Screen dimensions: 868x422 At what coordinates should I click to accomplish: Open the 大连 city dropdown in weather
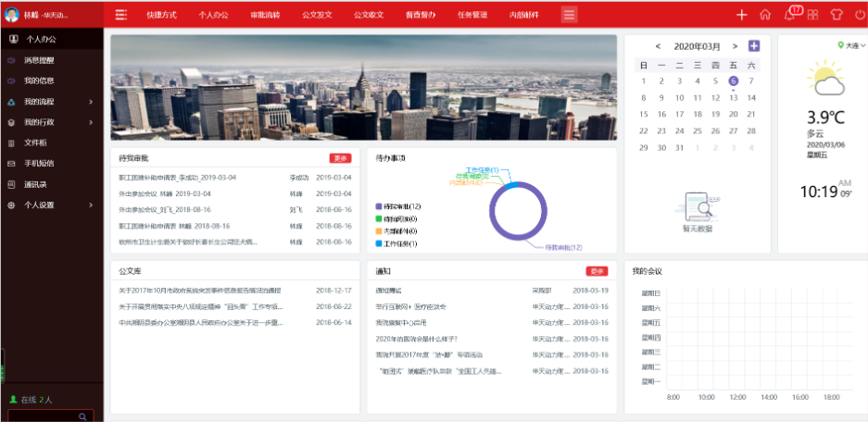click(x=850, y=45)
